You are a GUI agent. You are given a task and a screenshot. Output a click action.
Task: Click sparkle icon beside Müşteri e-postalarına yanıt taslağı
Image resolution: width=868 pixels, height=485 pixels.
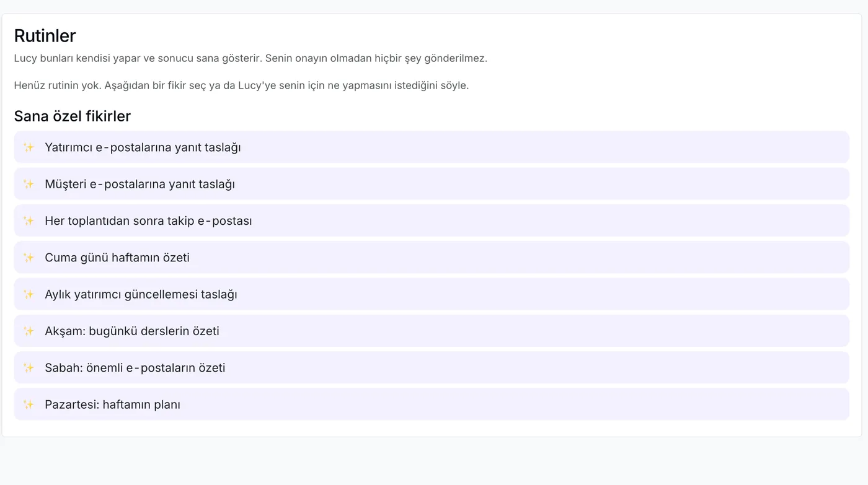[x=29, y=184]
